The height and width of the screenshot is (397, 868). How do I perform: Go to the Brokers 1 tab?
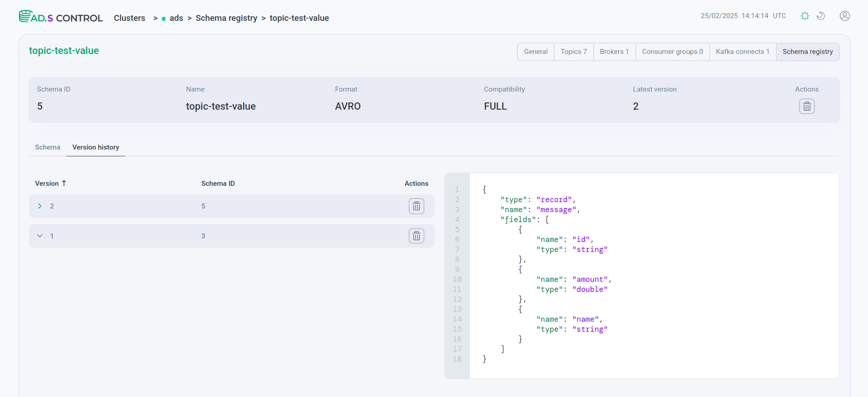[614, 52]
